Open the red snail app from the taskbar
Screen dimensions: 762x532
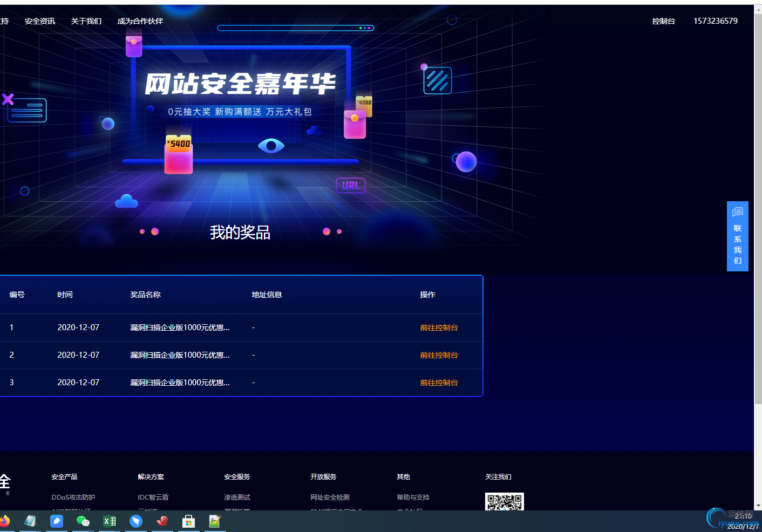(162, 521)
